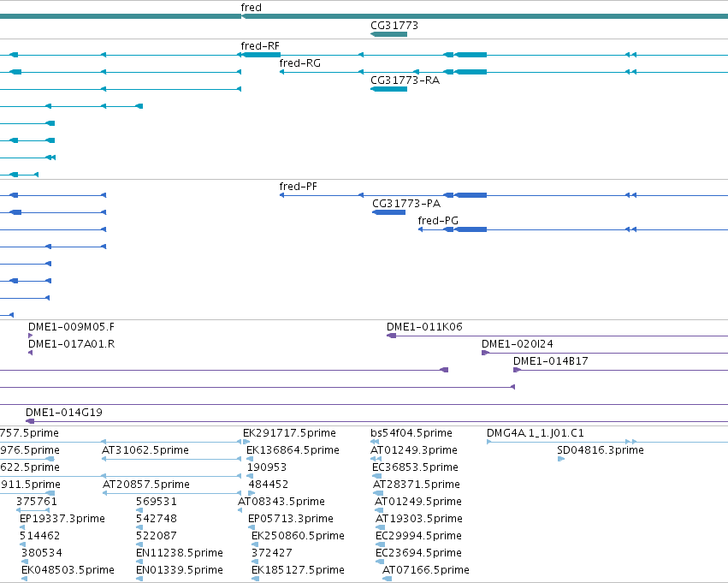Viewport: 728px width, 583px height.
Task: Select the 190953 EST label
Action: click(x=267, y=467)
